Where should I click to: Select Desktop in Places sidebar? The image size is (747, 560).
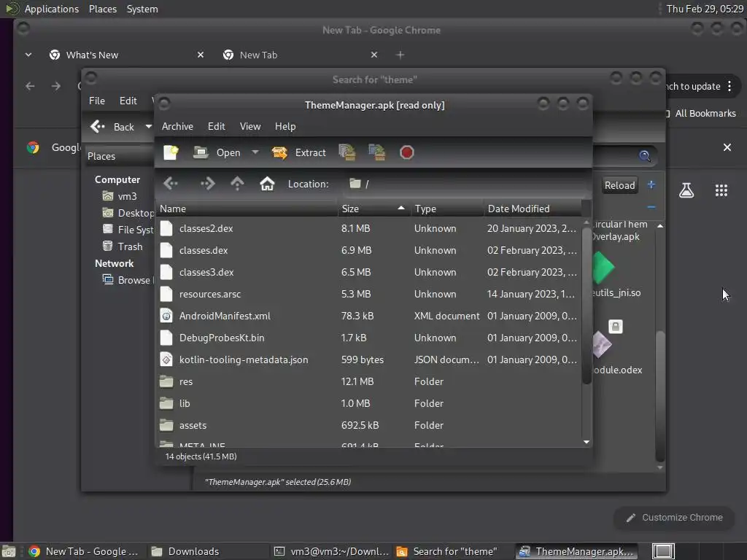tap(128, 213)
